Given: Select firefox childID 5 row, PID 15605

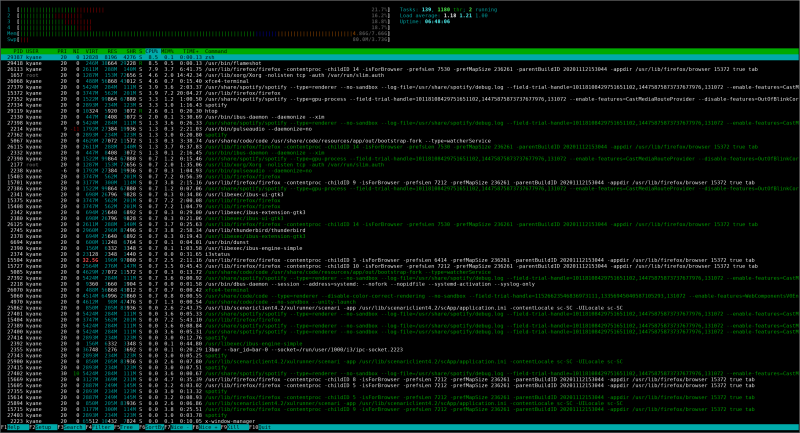Looking at the screenshot, I should click(x=400, y=386).
